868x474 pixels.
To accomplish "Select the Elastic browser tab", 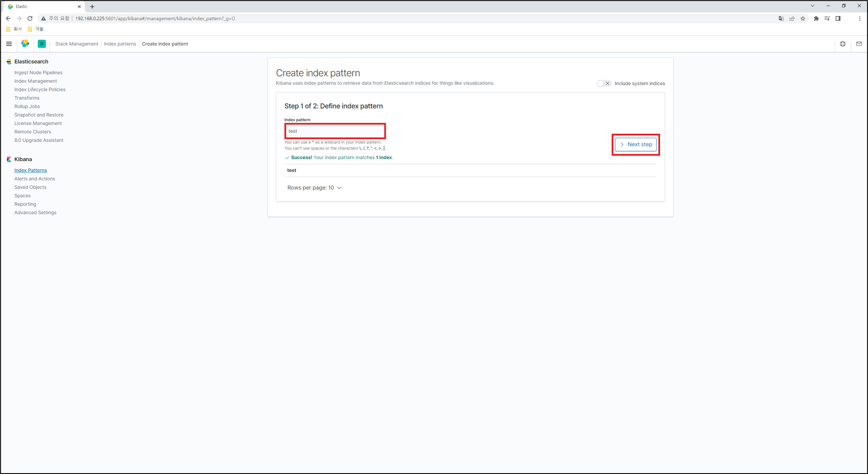I will tap(43, 6).
